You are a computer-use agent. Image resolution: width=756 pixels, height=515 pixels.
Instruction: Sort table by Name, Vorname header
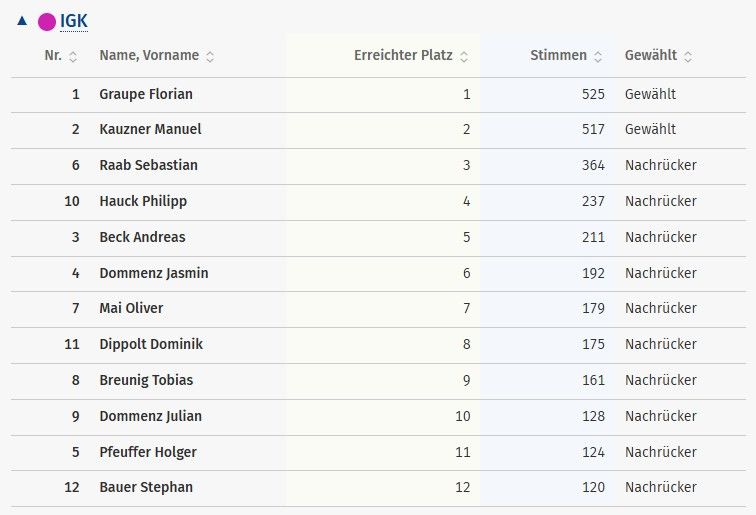point(149,55)
